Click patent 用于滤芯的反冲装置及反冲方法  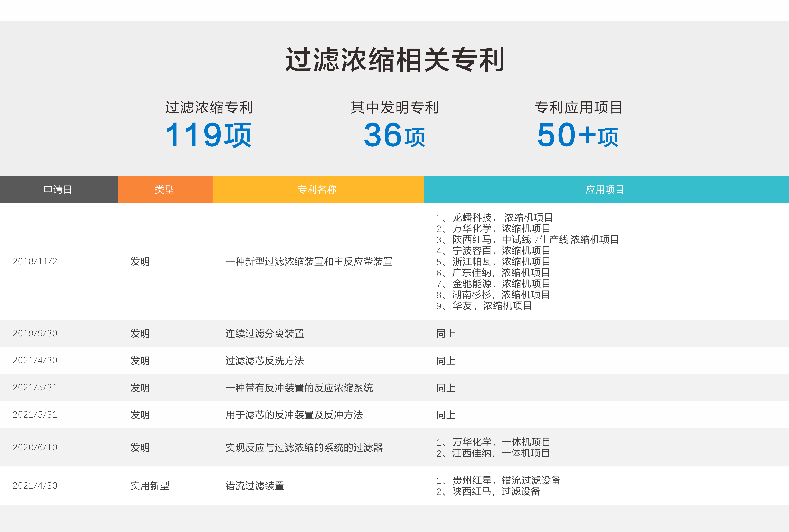tap(294, 415)
